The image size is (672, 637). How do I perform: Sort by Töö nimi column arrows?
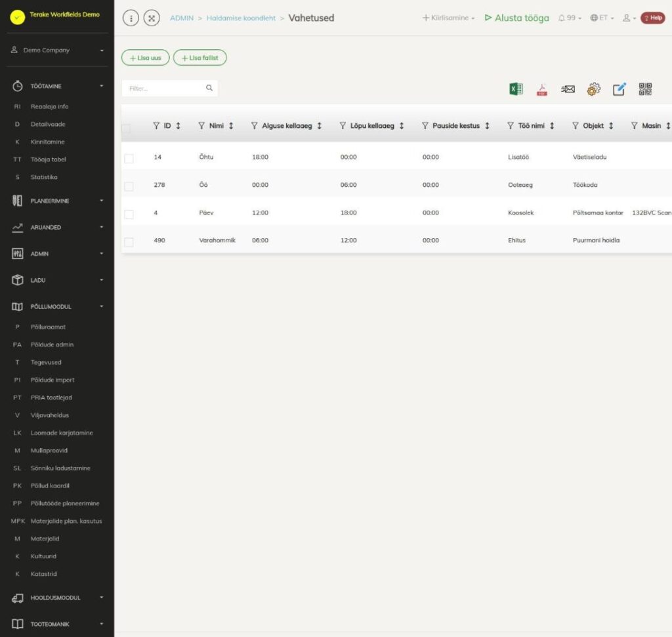(x=552, y=125)
